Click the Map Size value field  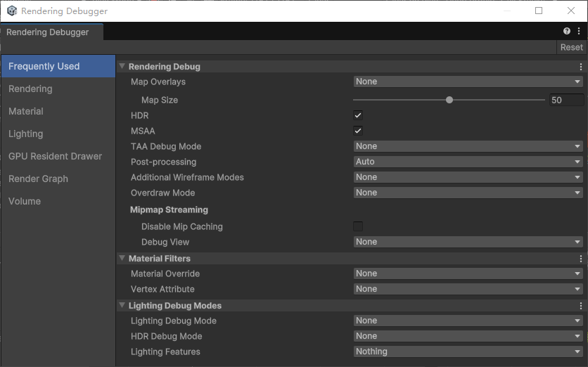tap(566, 100)
